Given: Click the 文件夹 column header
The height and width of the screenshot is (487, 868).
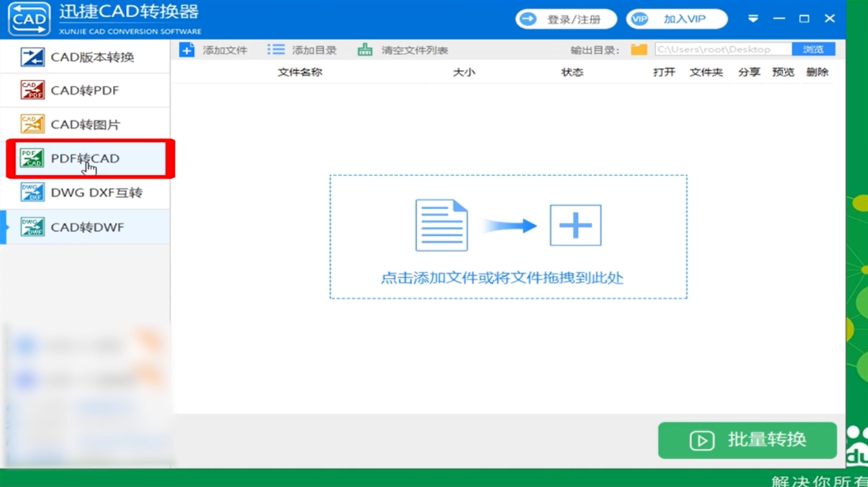Looking at the screenshot, I should [x=706, y=72].
